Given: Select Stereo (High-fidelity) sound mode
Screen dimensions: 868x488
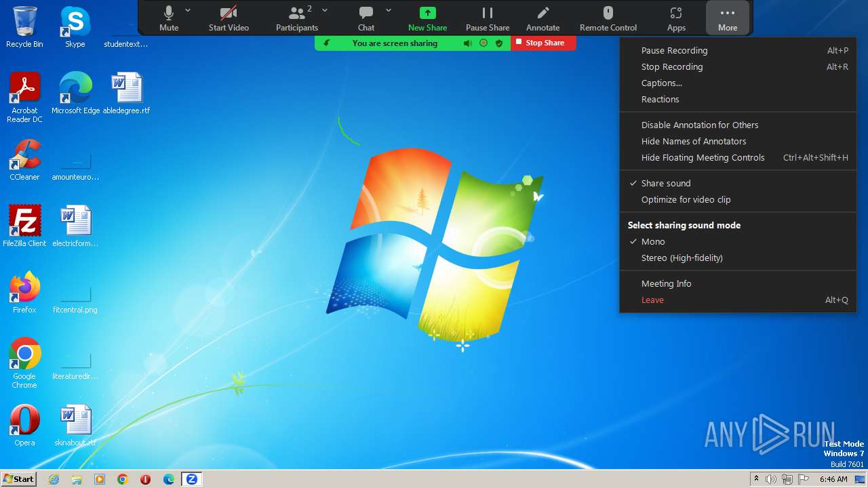Looking at the screenshot, I should tap(738, 258).
